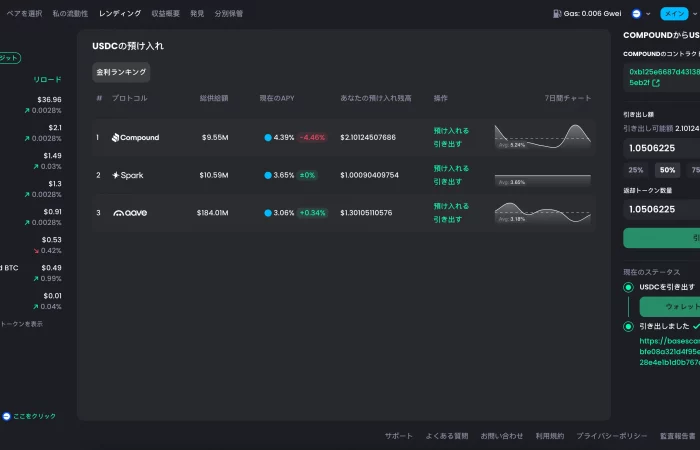Open the basescan transaction link

coord(670,352)
